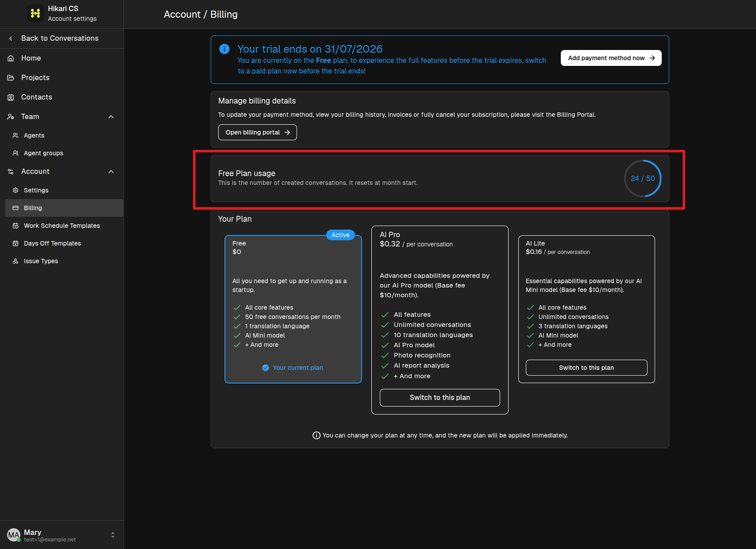Click the Agent groups icon
This screenshot has height=549, width=756.
15,153
